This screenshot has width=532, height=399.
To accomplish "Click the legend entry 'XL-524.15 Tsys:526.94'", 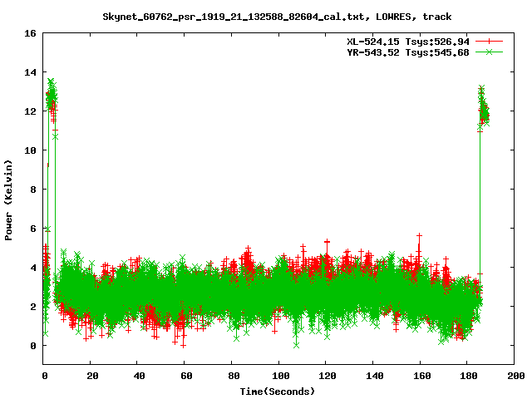I will coord(408,42).
